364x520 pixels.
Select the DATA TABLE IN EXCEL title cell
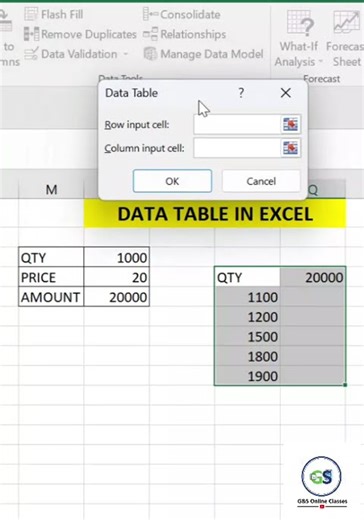pyautogui.click(x=215, y=214)
